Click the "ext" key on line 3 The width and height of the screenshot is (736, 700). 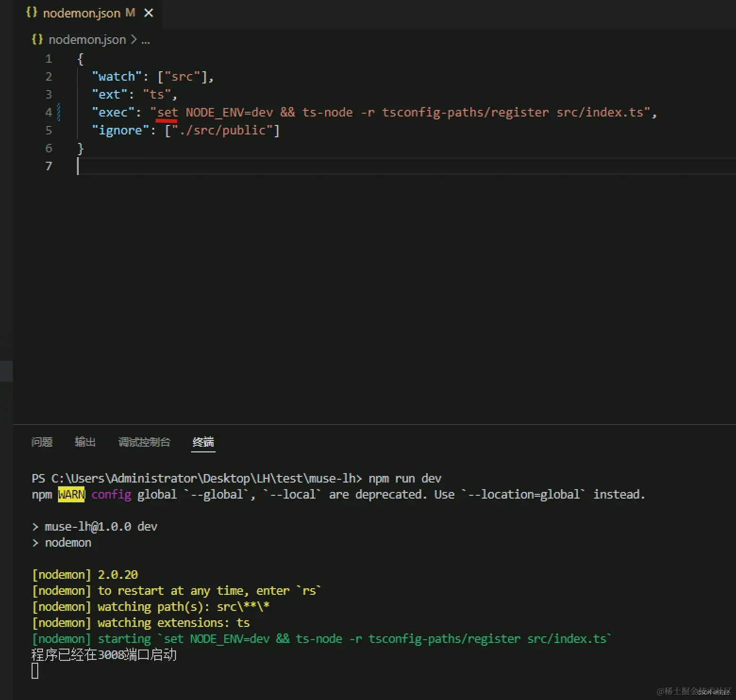coord(109,95)
